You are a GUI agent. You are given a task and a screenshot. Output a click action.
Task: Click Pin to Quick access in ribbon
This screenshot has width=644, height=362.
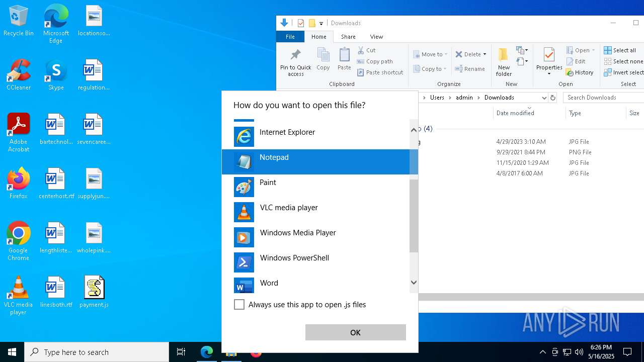pyautogui.click(x=296, y=62)
